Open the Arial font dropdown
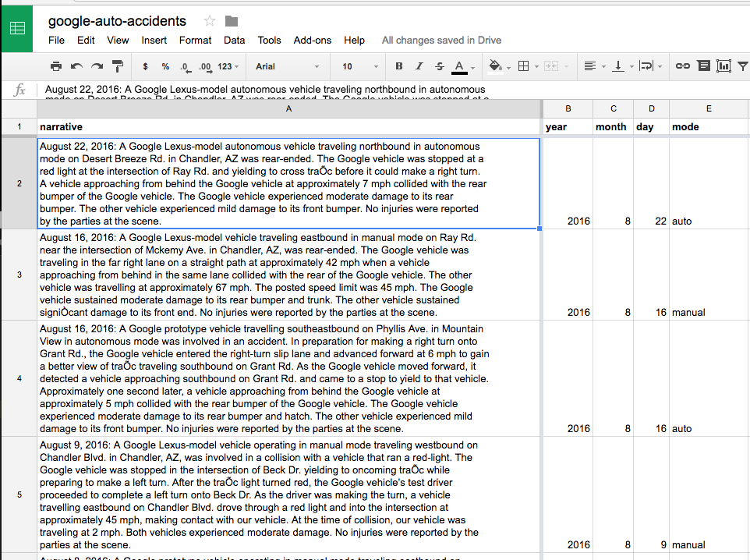 (x=287, y=66)
